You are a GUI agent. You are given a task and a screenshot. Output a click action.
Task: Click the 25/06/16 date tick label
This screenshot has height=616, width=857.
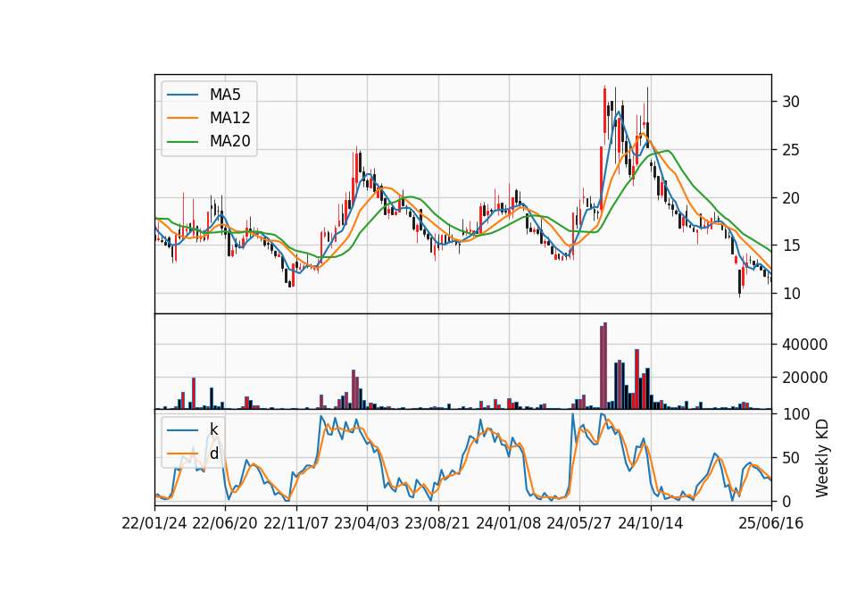coord(771,523)
